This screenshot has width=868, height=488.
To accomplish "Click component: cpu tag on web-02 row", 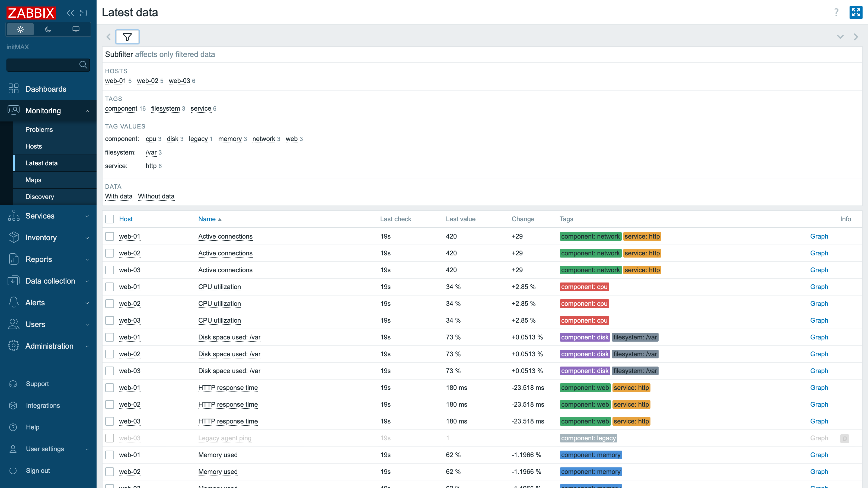I will coord(584,303).
